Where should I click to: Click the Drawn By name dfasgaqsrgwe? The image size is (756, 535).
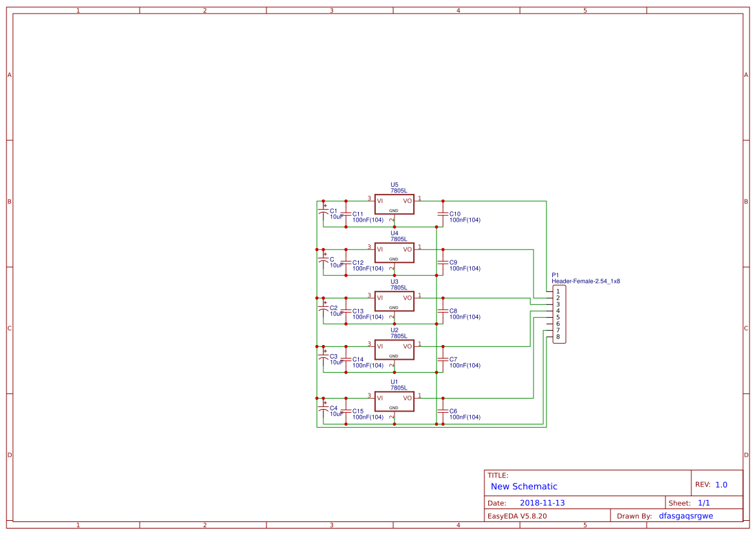(686, 516)
